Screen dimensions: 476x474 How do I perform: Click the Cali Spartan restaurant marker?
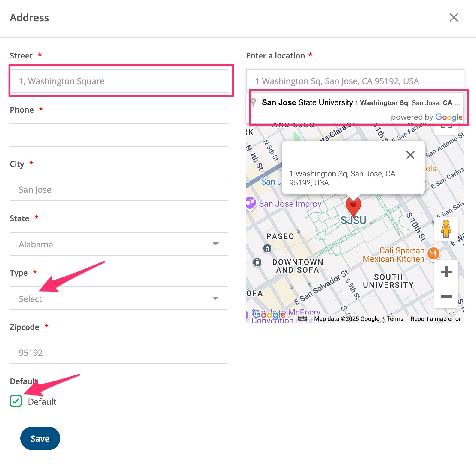click(x=433, y=254)
